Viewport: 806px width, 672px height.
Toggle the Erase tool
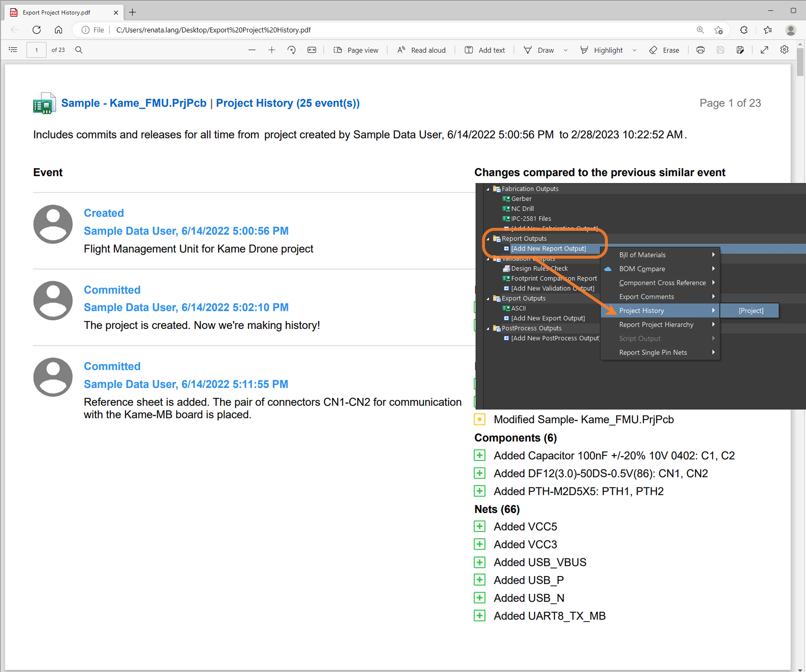pos(664,50)
